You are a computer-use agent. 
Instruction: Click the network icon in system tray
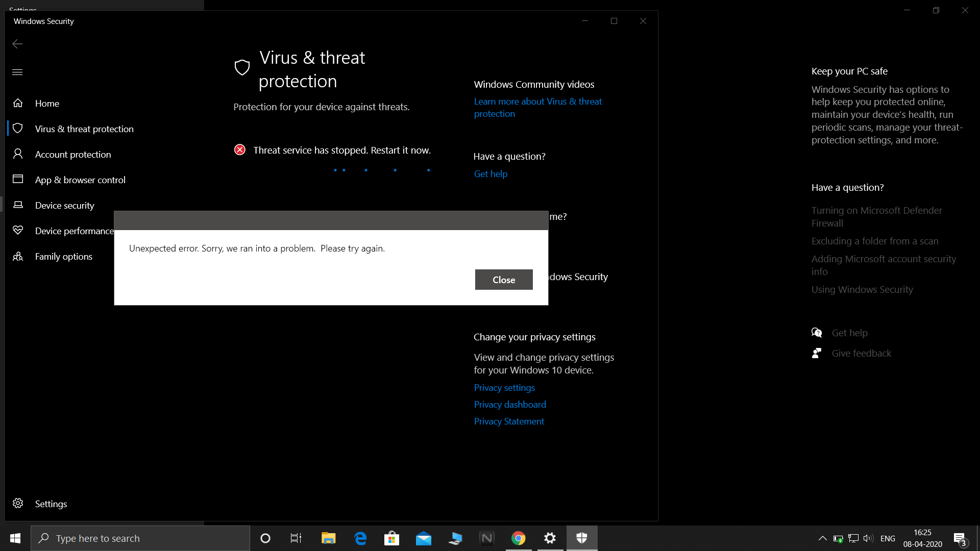(853, 538)
